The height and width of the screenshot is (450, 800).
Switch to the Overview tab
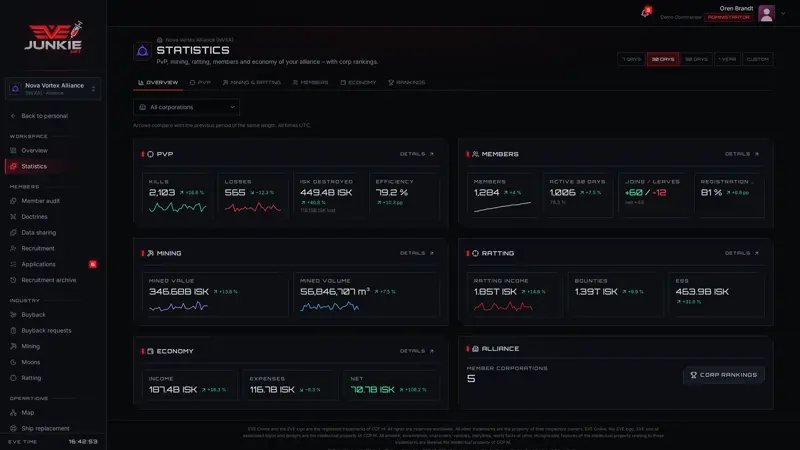[x=158, y=83]
